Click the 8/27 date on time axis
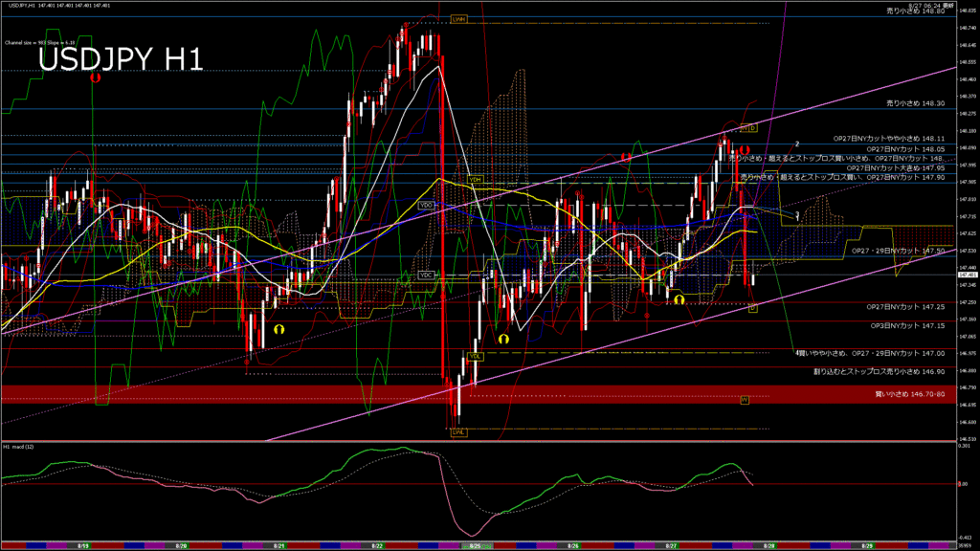This screenshot has height=551, width=980. [x=672, y=545]
